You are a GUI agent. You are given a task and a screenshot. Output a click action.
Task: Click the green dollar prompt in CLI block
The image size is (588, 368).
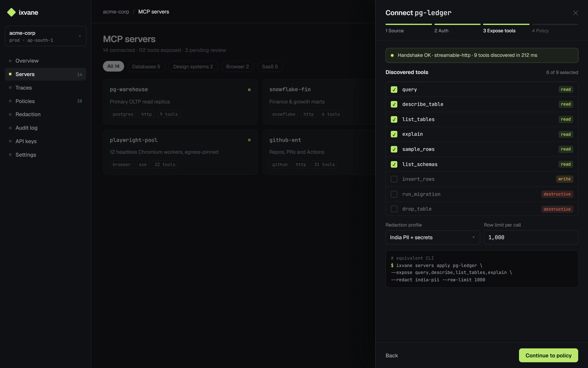tap(392, 265)
